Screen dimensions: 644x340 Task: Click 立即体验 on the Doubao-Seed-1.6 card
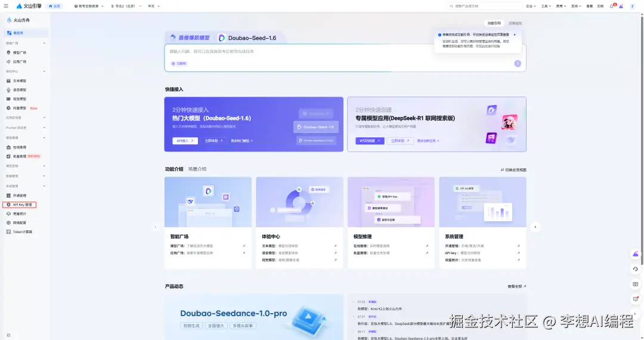pos(213,141)
